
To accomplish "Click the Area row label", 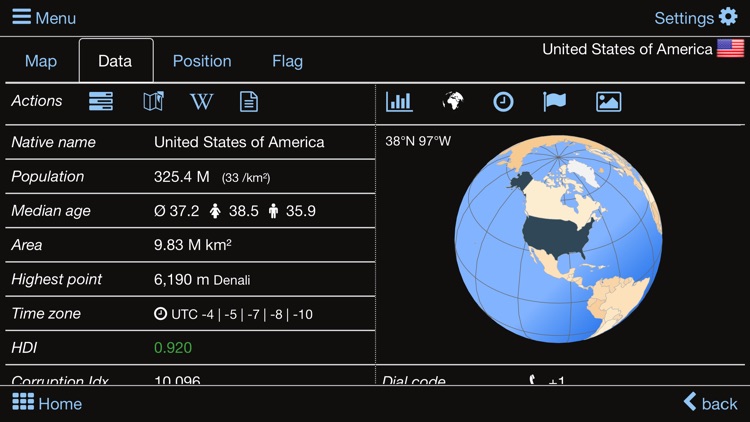I will [27, 245].
